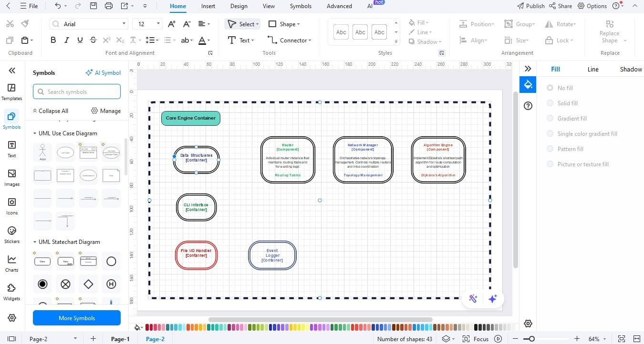Redo the last undone action
This screenshot has height=344, width=644.
pyautogui.click(x=77, y=6)
